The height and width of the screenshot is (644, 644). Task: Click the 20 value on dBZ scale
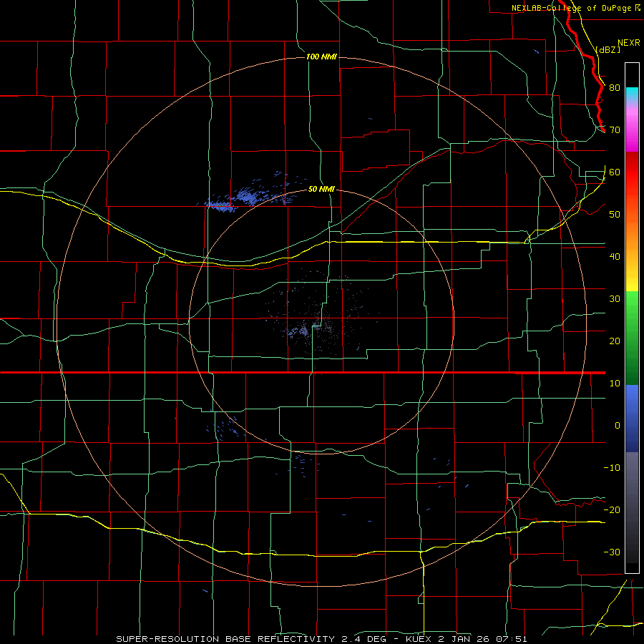pyautogui.click(x=615, y=341)
